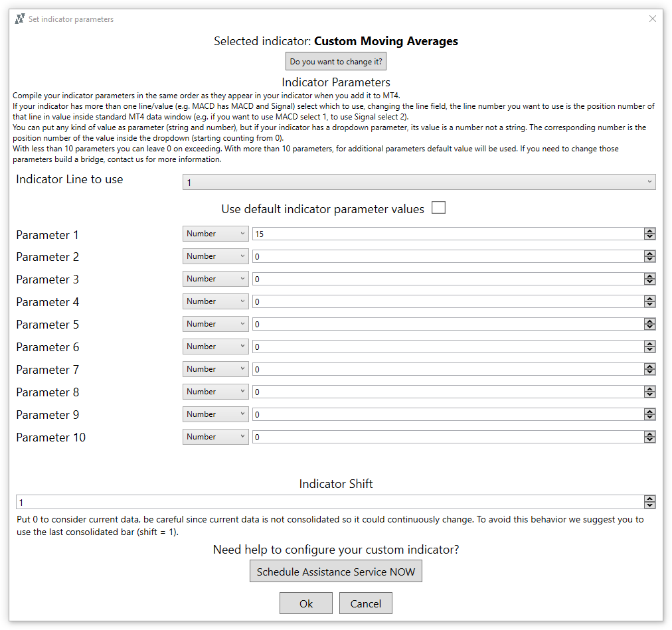
Task: Open the Parameter 6 Number type dropdown
Action: point(215,346)
